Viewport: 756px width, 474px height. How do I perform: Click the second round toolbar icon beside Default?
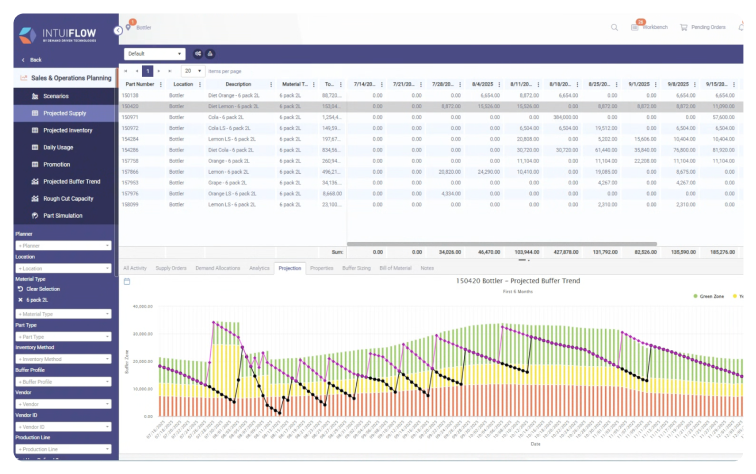(210, 54)
